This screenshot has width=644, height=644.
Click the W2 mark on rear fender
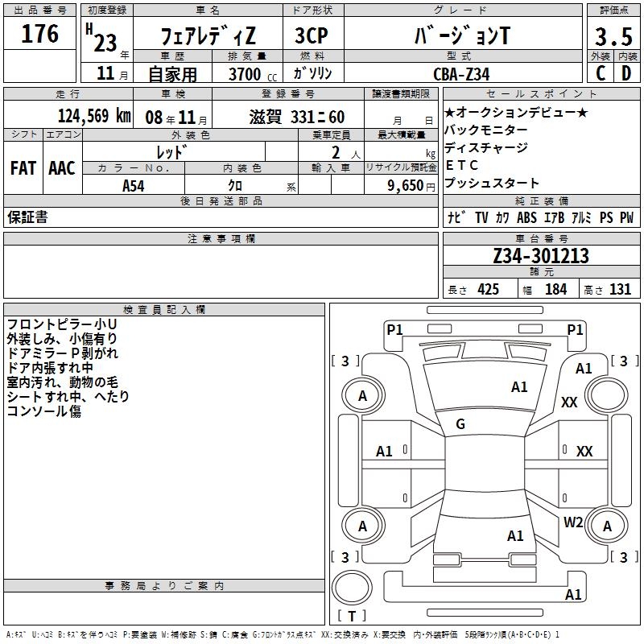click(x=573, y=522)
